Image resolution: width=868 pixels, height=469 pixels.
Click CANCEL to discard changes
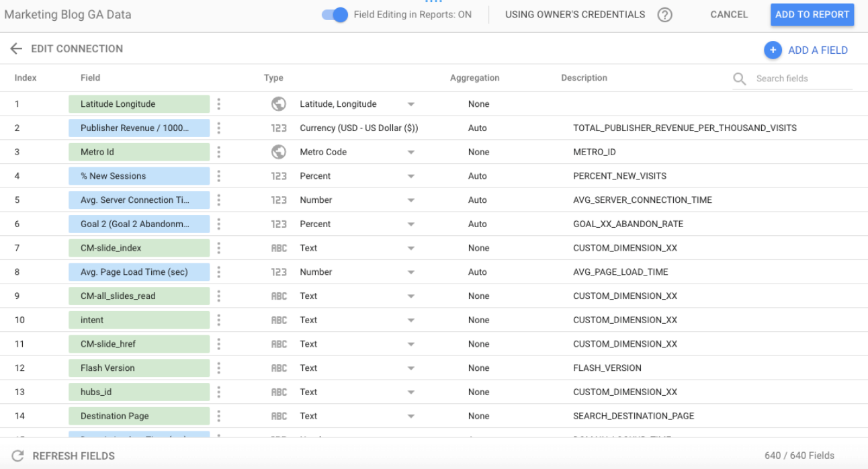click(x=728, y=14)
